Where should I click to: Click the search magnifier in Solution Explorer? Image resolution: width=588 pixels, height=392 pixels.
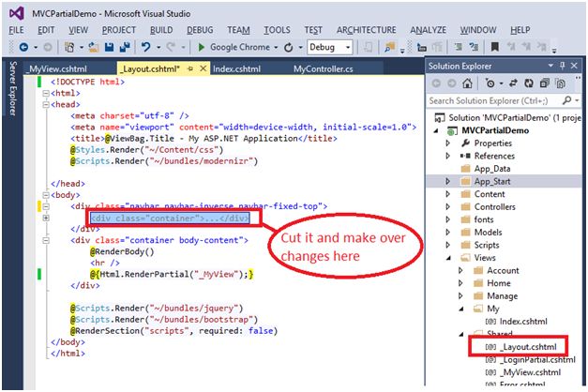(567, 100)
